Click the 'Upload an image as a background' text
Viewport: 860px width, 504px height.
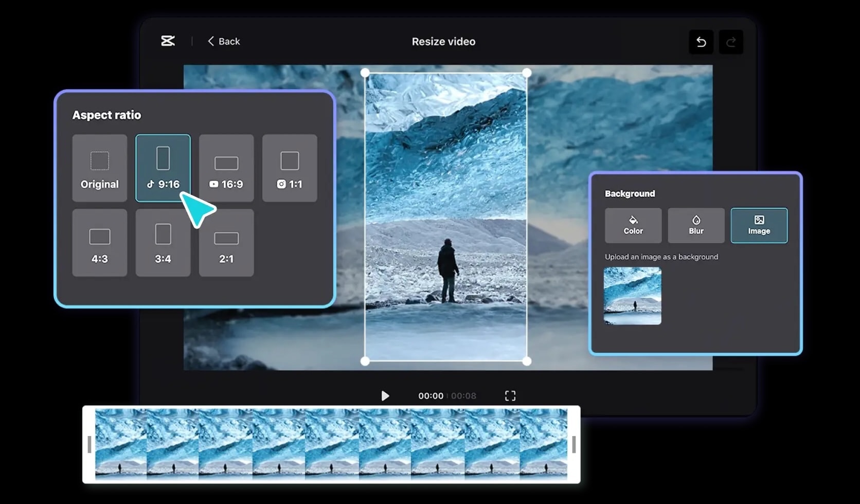pyautogui.click(x=661, y=257)
